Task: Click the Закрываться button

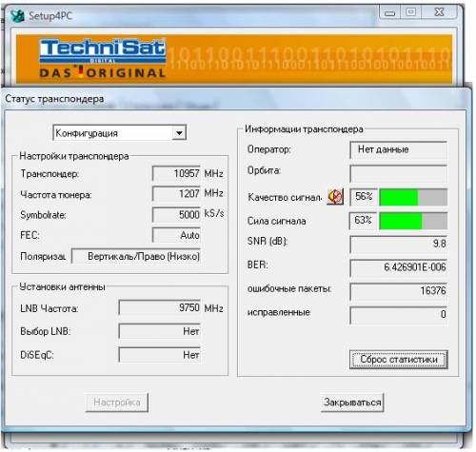Action: point(352,403)
